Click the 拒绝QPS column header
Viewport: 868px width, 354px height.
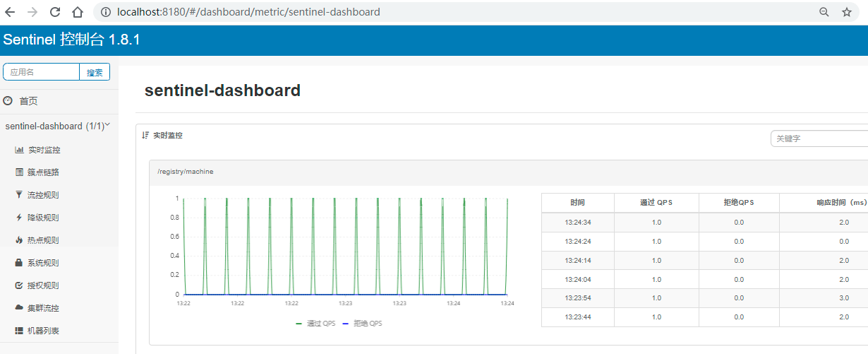pyautogui.click(x=739, y=202)
